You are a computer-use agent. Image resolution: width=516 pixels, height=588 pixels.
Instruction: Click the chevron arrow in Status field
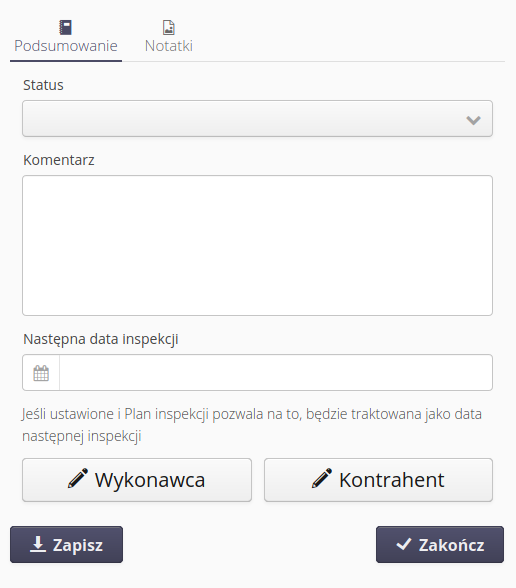tap(473, 120)
